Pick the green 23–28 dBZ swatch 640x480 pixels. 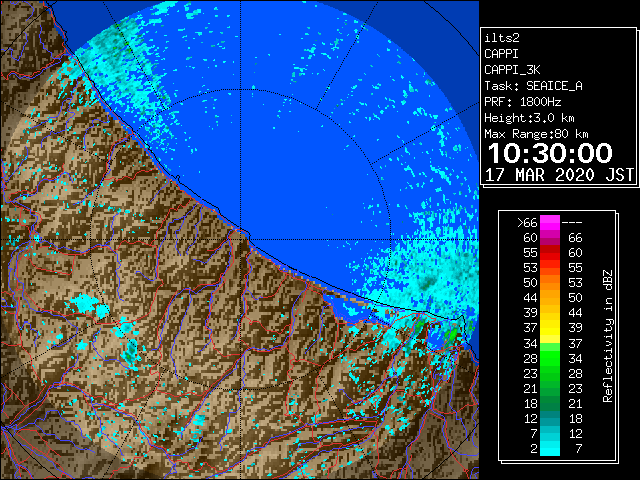pos(550,373)
